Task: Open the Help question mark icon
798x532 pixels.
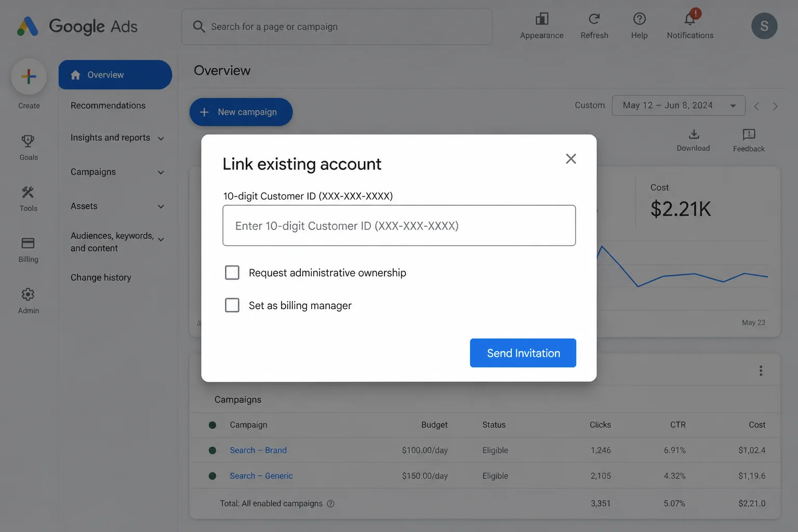Action: pos(640,19)
